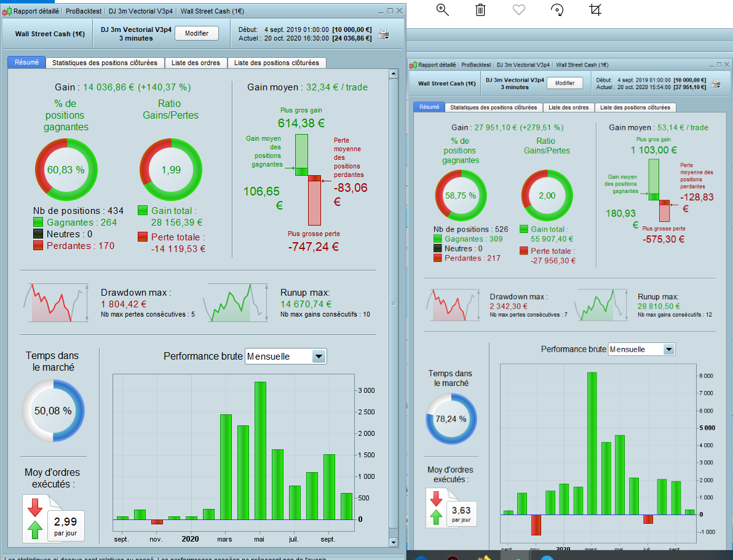The width and height of the screenshot is (733, 560).
Task: Open Liste des positions clôturées tab, right window
Action: tap(635, 108)
